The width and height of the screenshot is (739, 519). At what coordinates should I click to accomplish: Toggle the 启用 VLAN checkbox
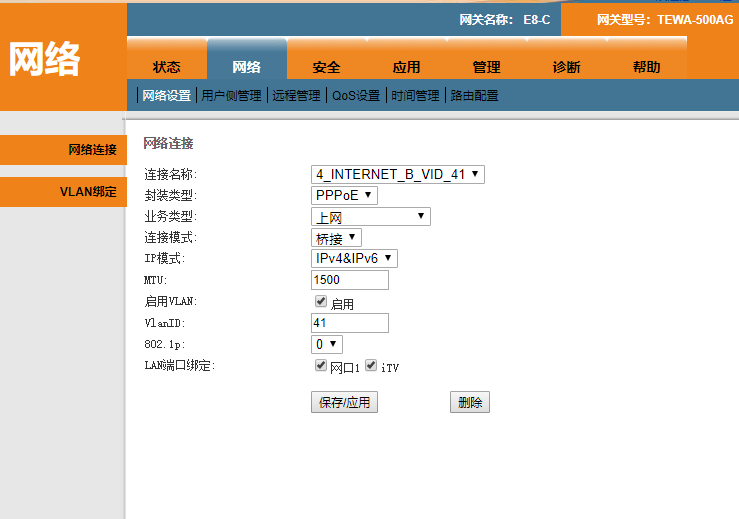(321, 301)
